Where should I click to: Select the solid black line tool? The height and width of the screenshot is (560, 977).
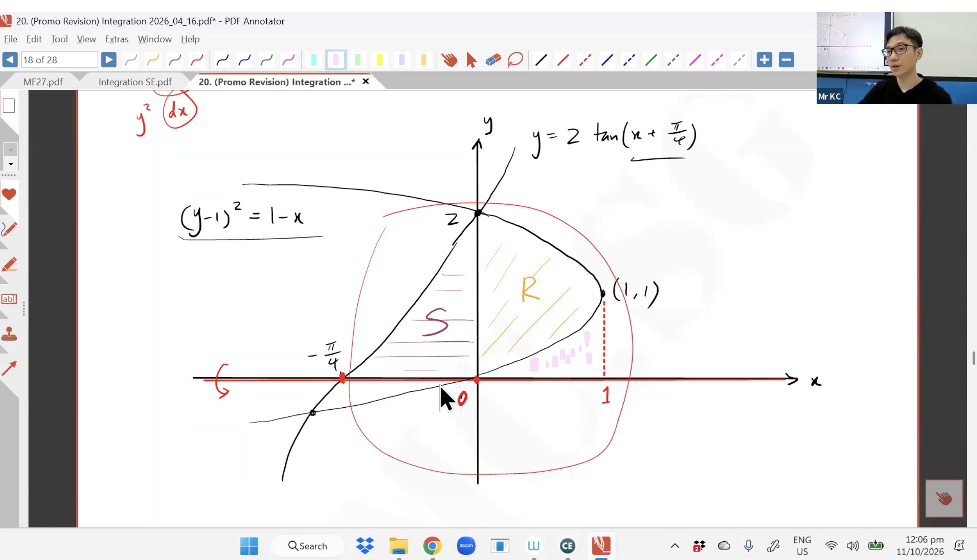click(x=541, y=60)
